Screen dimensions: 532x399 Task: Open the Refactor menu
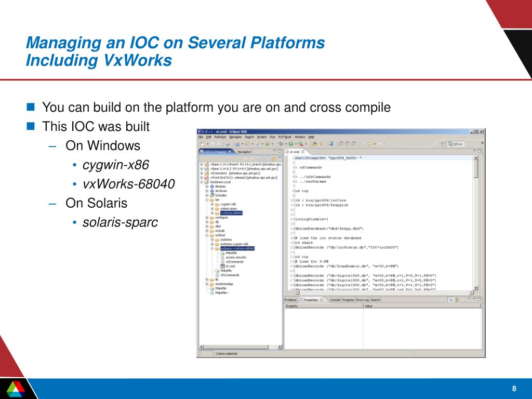[220, 137]
